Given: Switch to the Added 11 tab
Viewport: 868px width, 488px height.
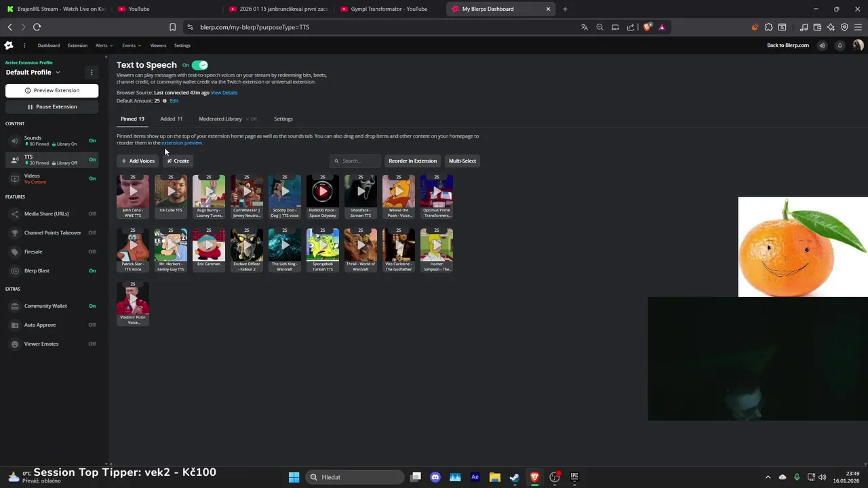Looking at the screenshot, I should tap(171, 119).
